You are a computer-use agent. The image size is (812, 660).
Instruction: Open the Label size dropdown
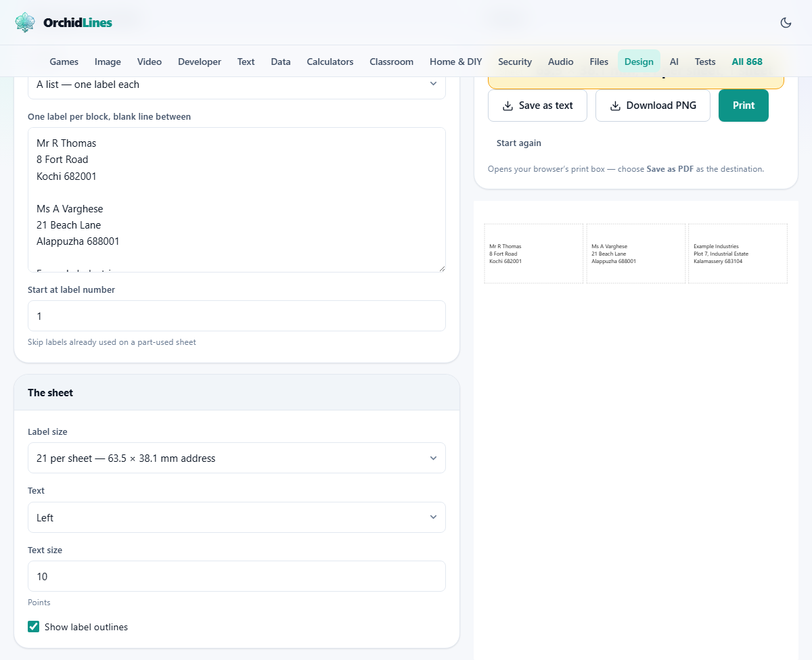click(237, 458)
